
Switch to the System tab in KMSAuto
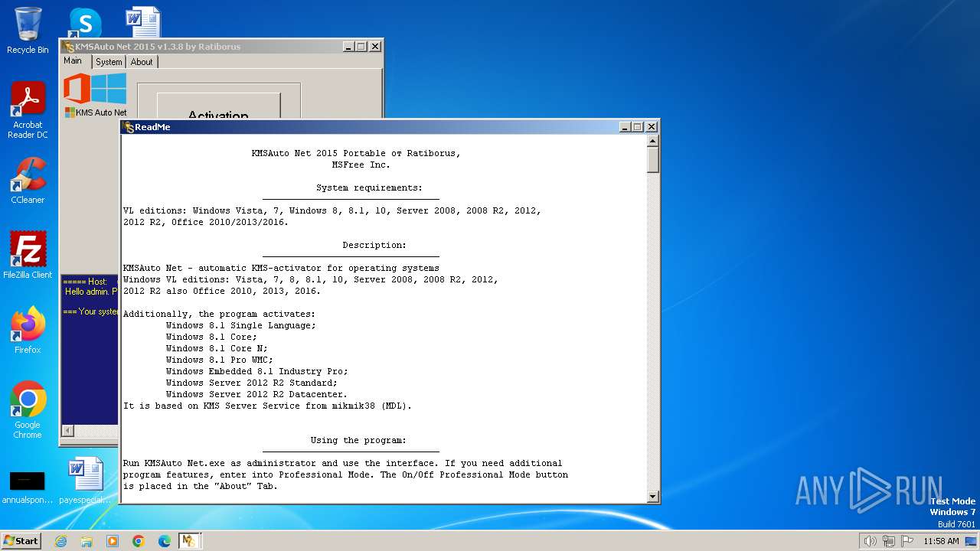pos(109,62)
